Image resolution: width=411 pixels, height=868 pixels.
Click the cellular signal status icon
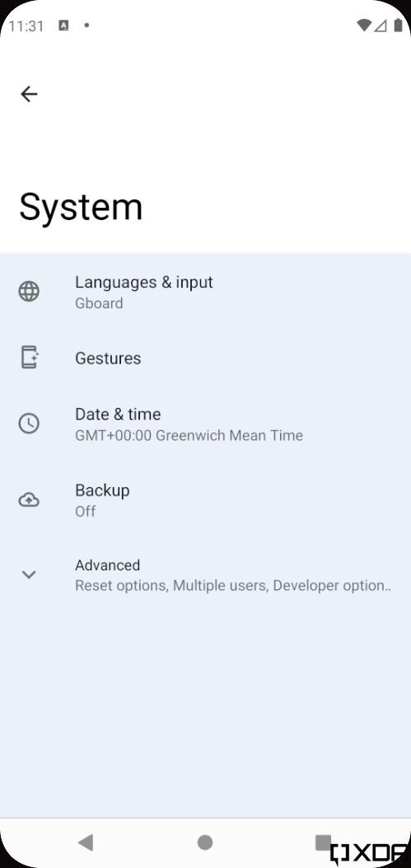coord(381,25)
